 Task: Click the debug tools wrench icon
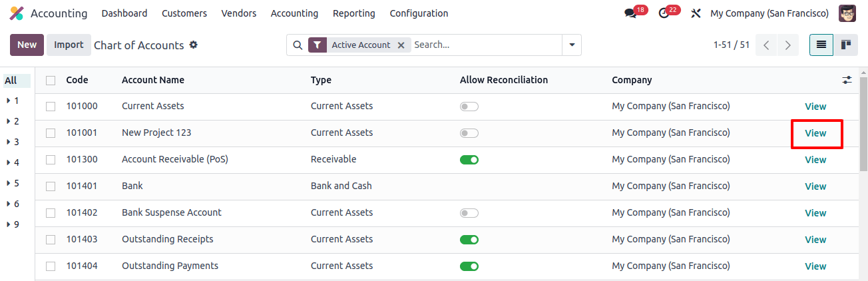(696, 13)
